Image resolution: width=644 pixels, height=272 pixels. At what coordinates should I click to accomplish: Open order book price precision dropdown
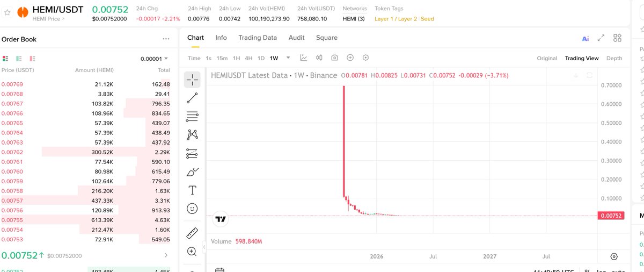pyautogui.click(x=155, y=59)
